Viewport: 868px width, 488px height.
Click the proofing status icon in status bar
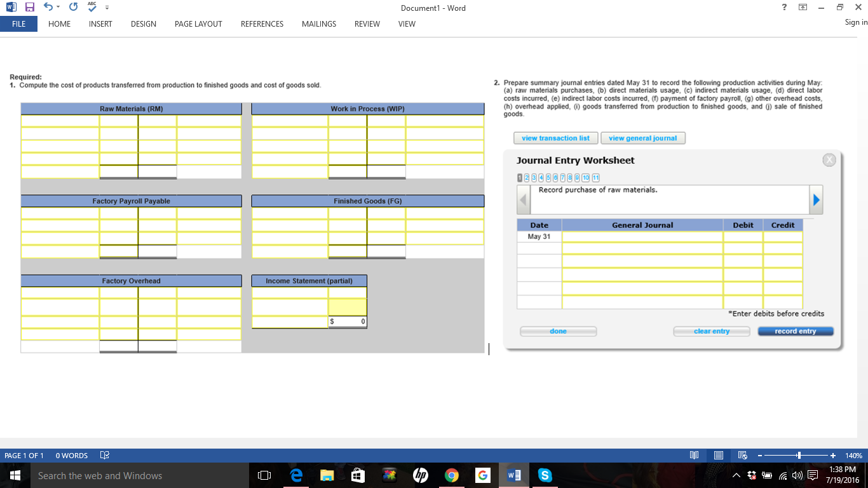104,456
